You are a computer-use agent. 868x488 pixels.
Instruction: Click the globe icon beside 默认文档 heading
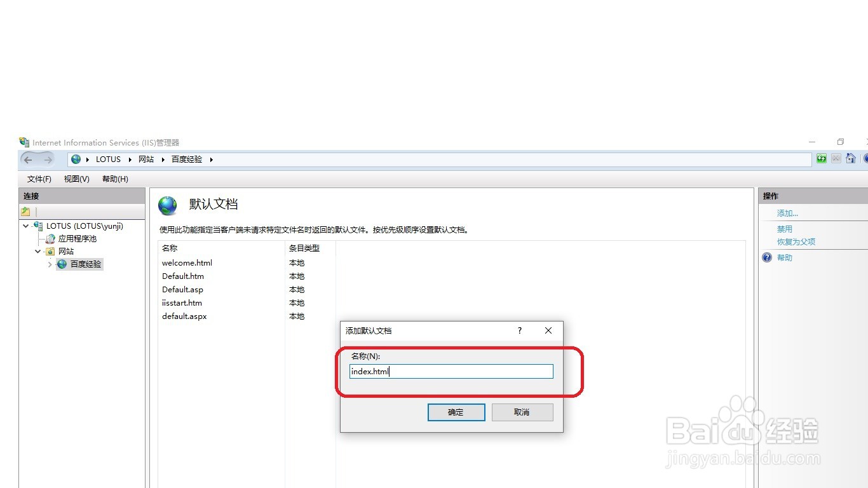tap(167, 205)
